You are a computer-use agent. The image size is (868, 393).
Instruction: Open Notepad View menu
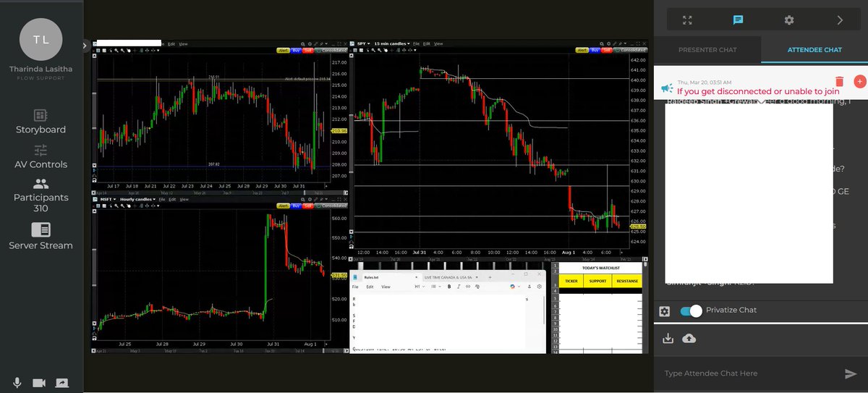coord(386,287)
